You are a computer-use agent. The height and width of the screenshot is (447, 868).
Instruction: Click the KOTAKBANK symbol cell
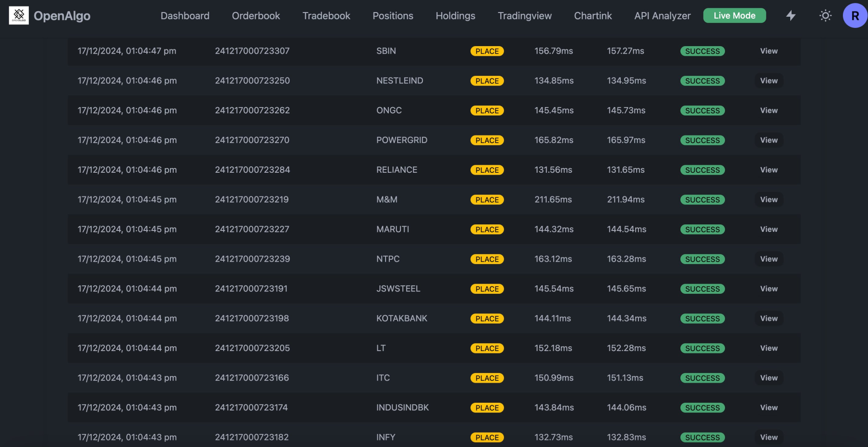pyautogui.click(x=401, y=318)
